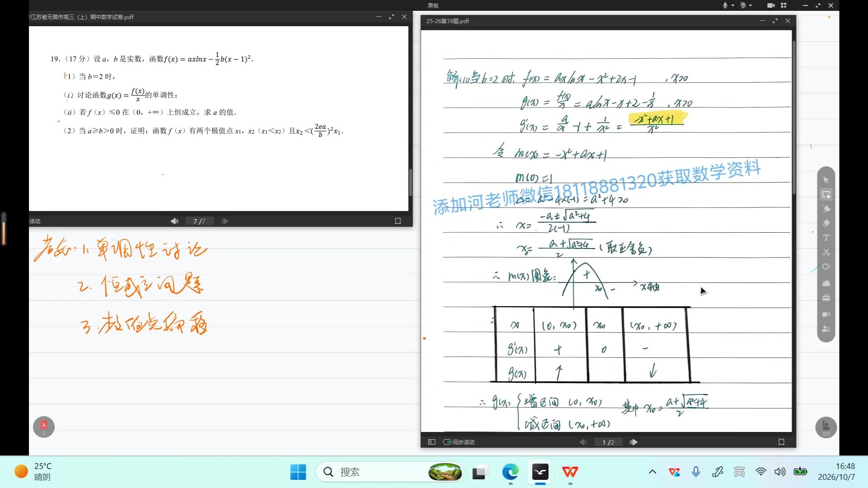Open weather widget showing 25°C 晴朗

tap(33, 471)
